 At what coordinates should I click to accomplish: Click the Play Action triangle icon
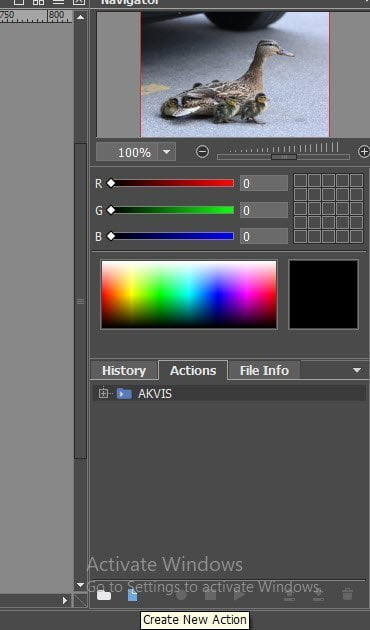pyautogui.click(x=239, y=595)
